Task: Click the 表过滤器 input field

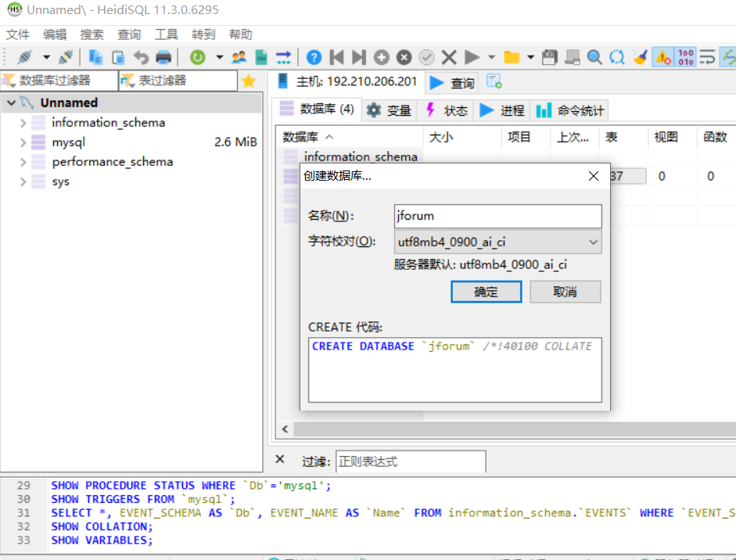Action: (178, 81)
